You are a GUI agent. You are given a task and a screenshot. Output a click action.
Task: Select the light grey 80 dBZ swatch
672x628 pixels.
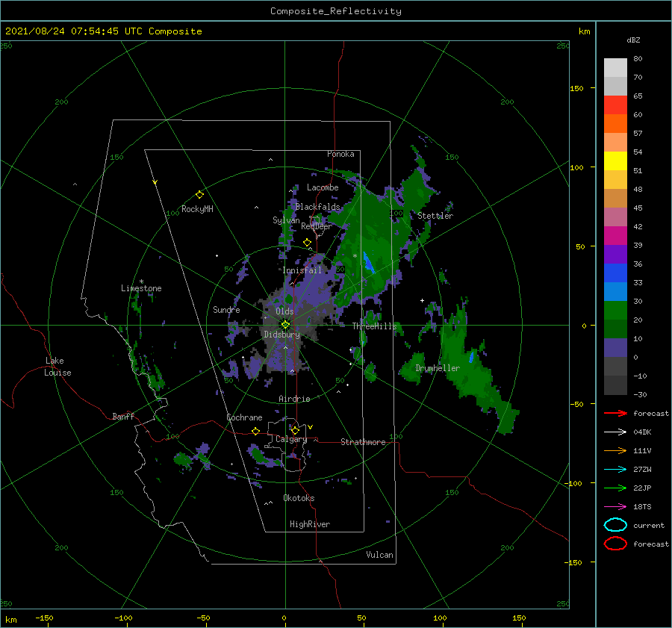[x=615, y=67]
